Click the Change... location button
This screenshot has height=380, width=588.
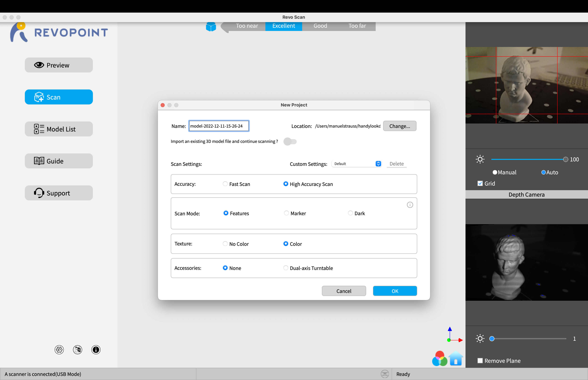399,126
